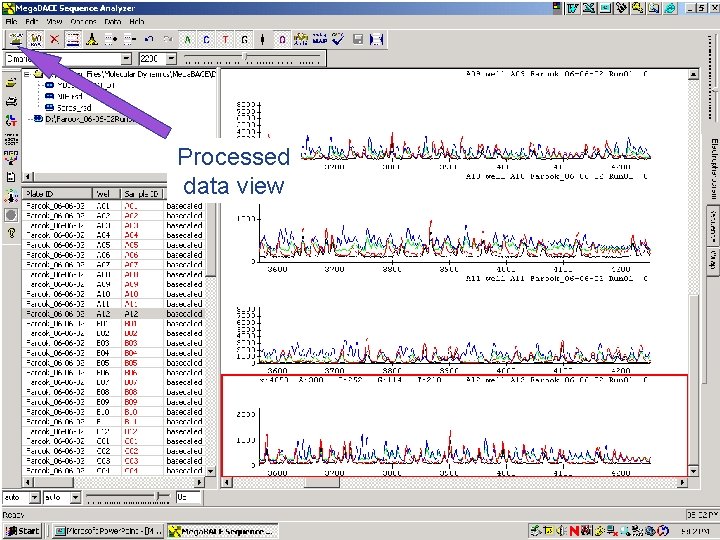
Task: Click the raw data view icon beside processed view
Action: click(x=35, y=39)
